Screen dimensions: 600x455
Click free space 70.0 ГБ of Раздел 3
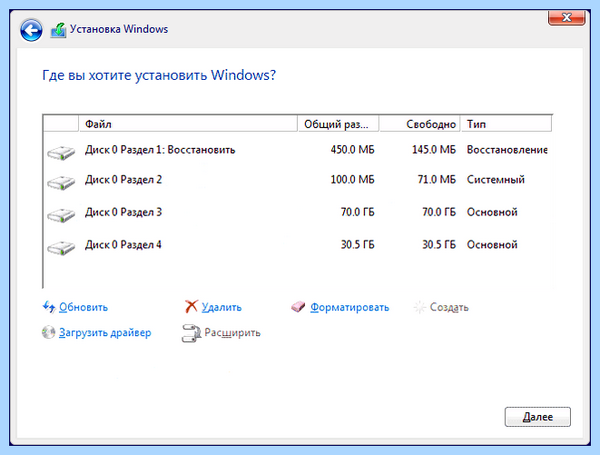(439, 212)
